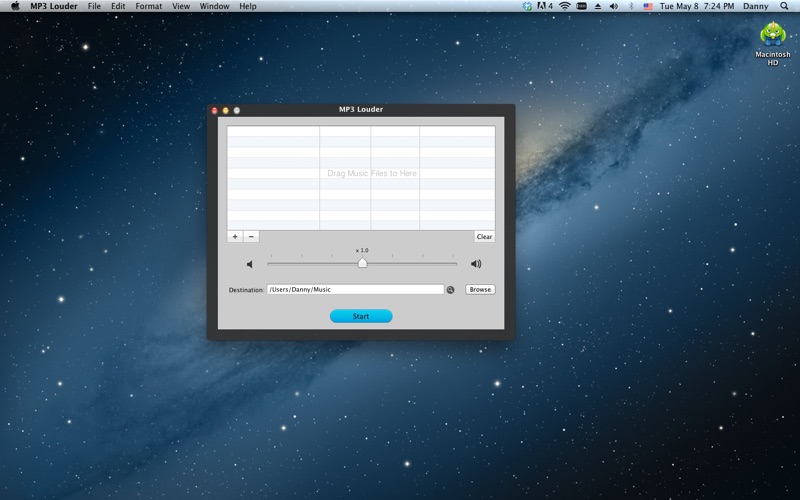Click the Destination path input field

click(x=355, y=289)
